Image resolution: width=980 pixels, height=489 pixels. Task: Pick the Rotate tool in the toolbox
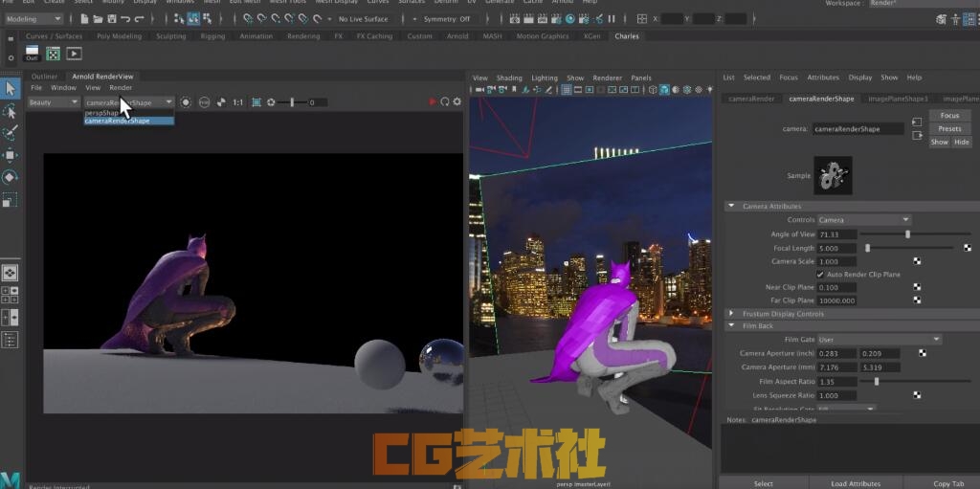pyautogui.click(x=10, y=178)
